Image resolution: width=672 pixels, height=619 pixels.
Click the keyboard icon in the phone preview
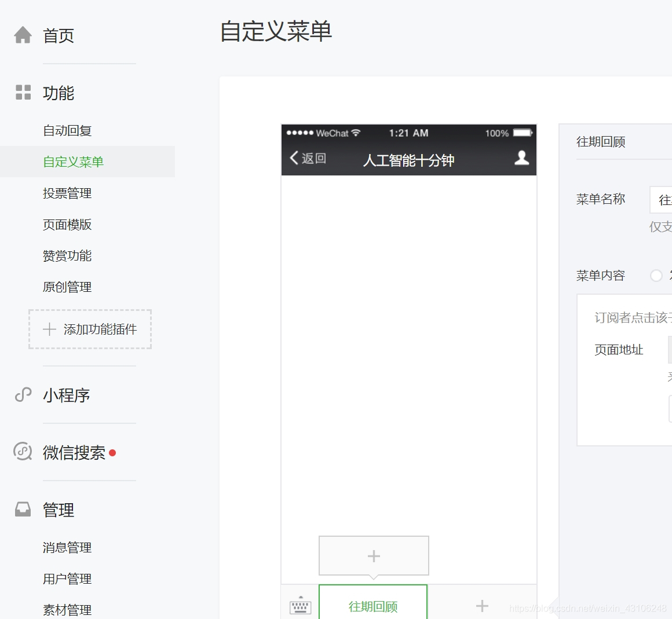pyautogui.click(x=301, y=606)
